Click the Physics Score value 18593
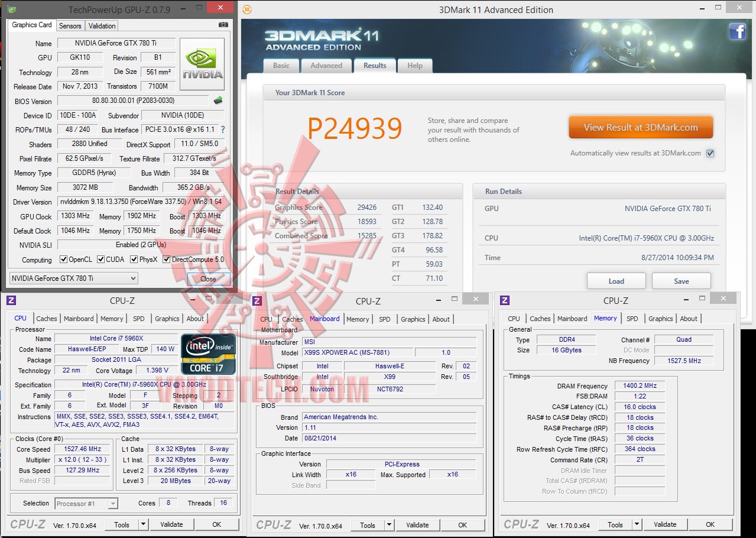 coord(366,222)
